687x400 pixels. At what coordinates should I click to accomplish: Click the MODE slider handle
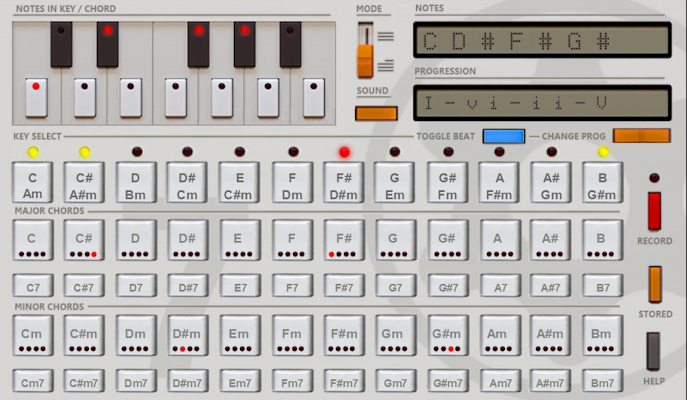365,61
